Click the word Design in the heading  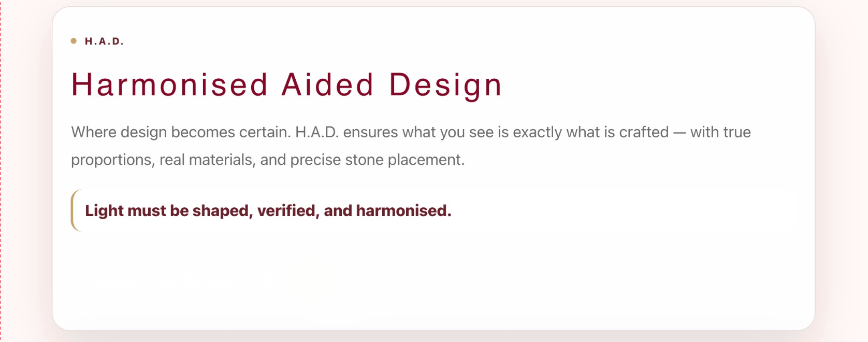[x=445, y=85]
